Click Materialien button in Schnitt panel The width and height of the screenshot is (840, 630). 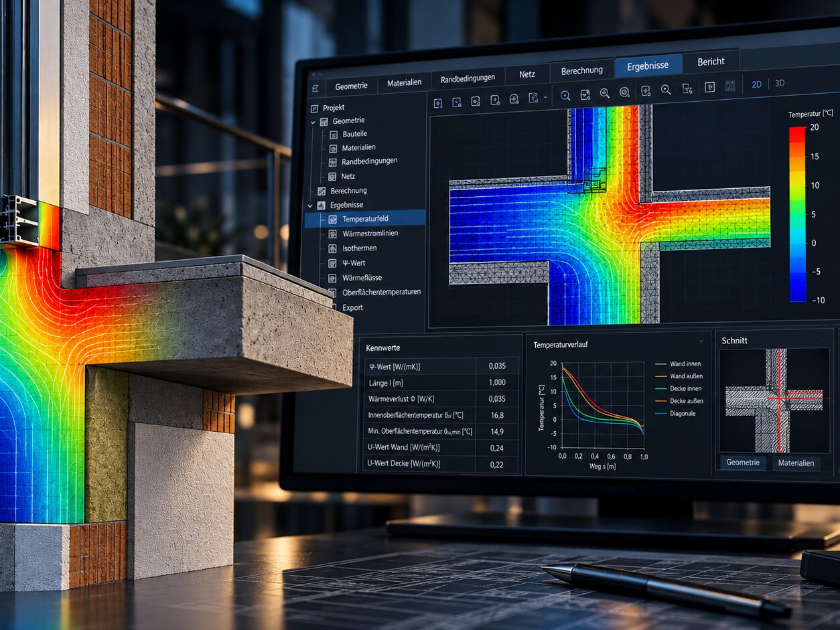pyautogui.click(x=796, y=463)
